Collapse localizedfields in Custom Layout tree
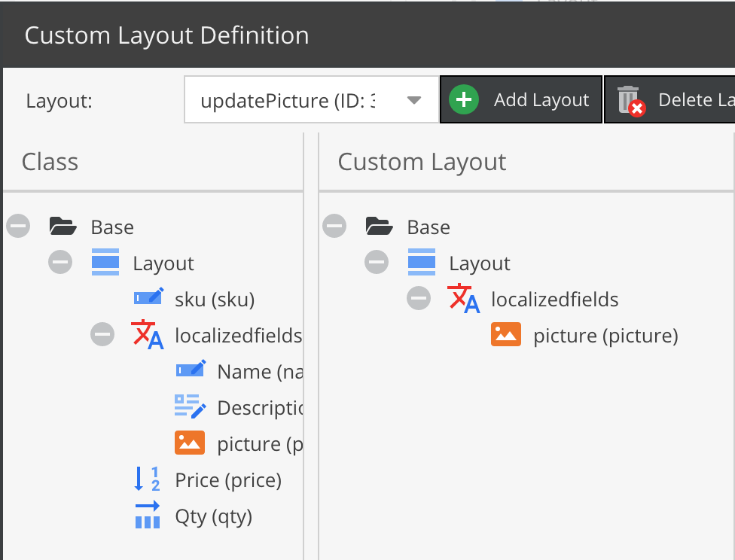Screen dimensions: 735x560 419,299
